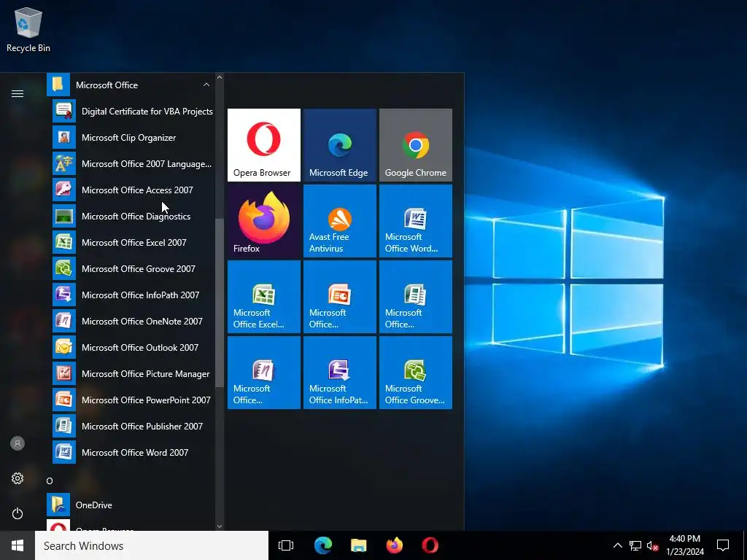Open Task View on the taskbar
The image size is (747, 560).
[x=286, y=545]
